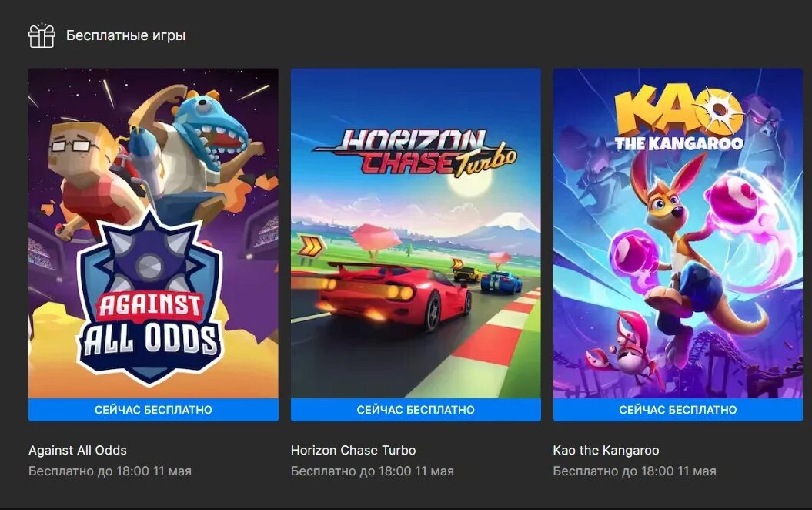Click the gift box icon
Image resolution: width=812 pixels, height=510 pixels.
tap(42, 35)
